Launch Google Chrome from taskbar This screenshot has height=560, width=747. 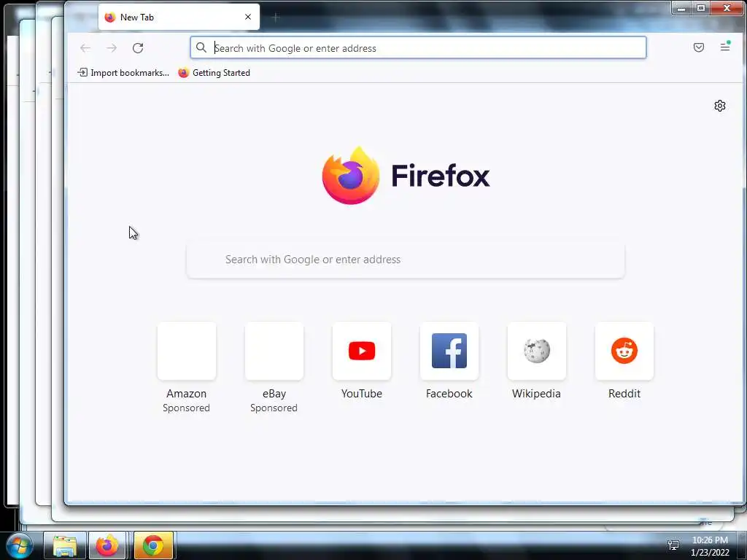[153, 545]
